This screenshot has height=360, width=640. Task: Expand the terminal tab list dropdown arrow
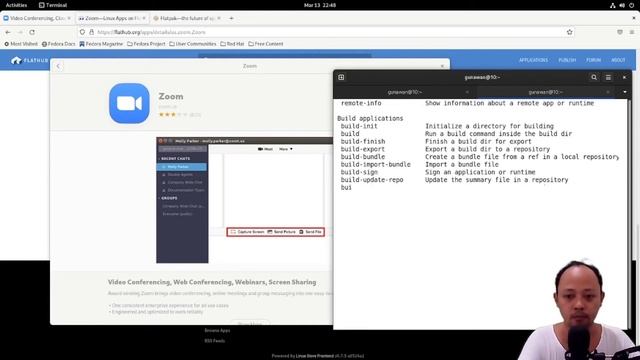pos(624,92)
